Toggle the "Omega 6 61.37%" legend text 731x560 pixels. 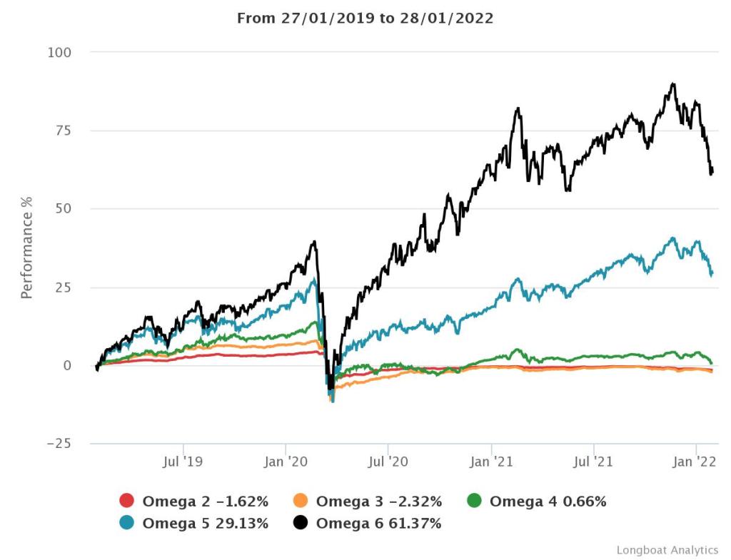tap(379, 523)
